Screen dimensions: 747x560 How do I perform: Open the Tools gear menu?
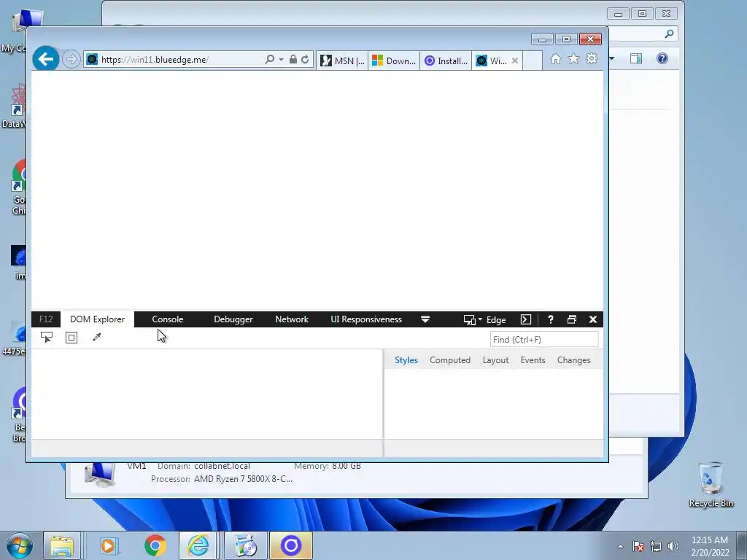pyautogui.click(x=592, y=59)
